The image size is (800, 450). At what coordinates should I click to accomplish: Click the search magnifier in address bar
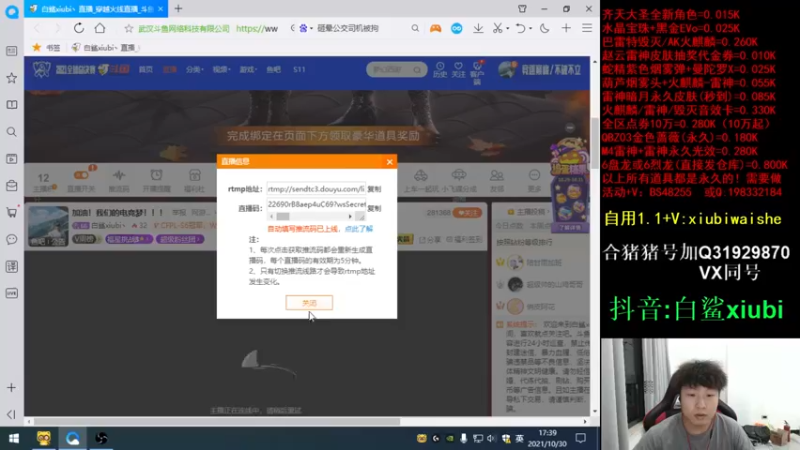coord(415,29)
